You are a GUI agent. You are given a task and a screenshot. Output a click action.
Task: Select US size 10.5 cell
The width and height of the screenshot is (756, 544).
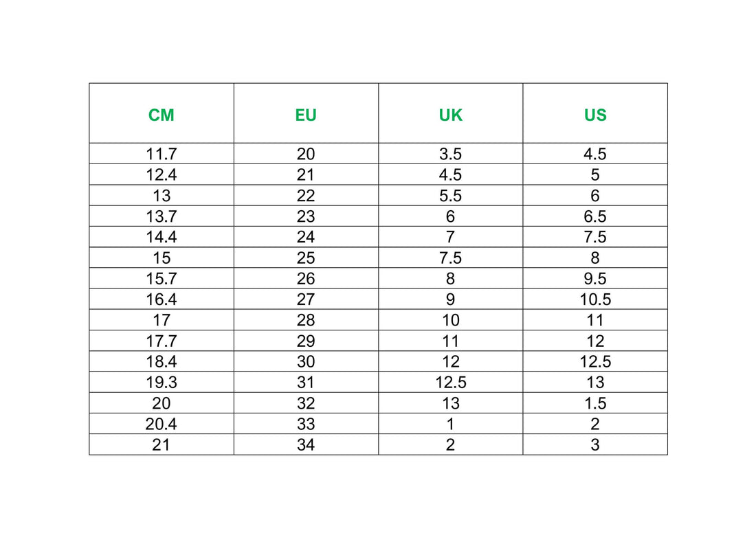pos(595,299)
